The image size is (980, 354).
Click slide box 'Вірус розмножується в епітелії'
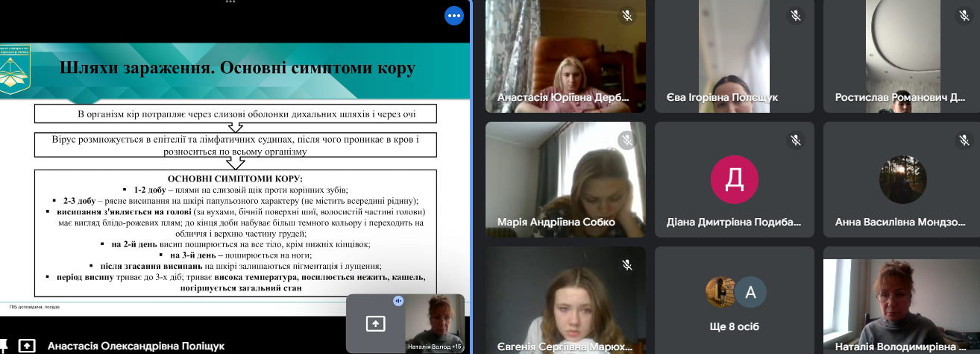point(236,145)
